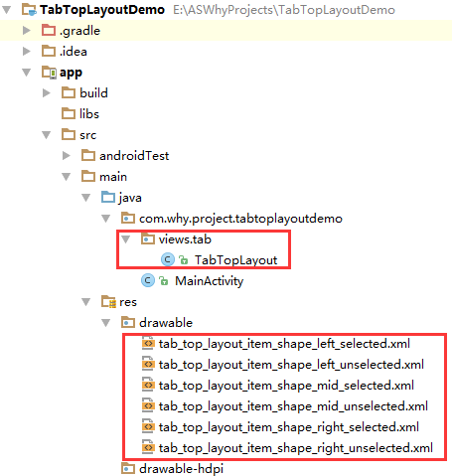
Task: Click the green lock icon beside MainActivity
Action: click(x=164, y=281)
